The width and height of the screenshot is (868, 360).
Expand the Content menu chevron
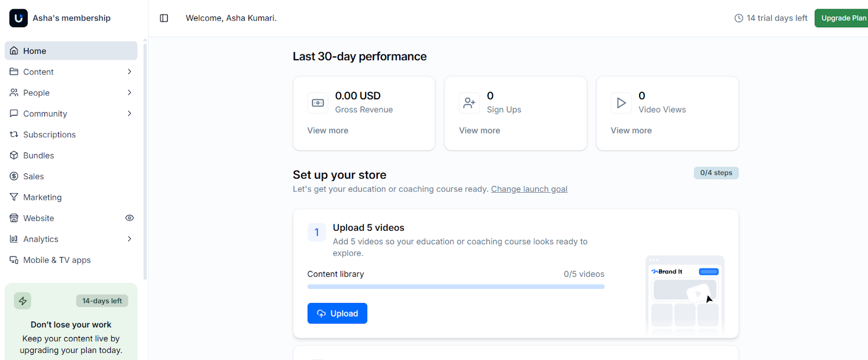(x=129, y=72)
